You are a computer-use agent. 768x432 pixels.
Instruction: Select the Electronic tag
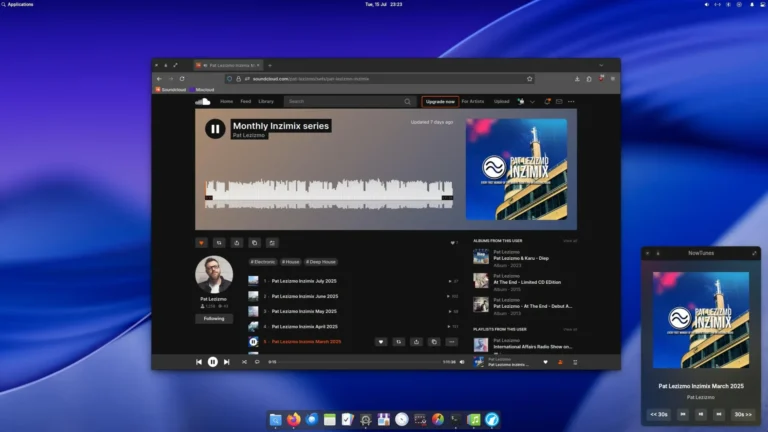point(263,262)
